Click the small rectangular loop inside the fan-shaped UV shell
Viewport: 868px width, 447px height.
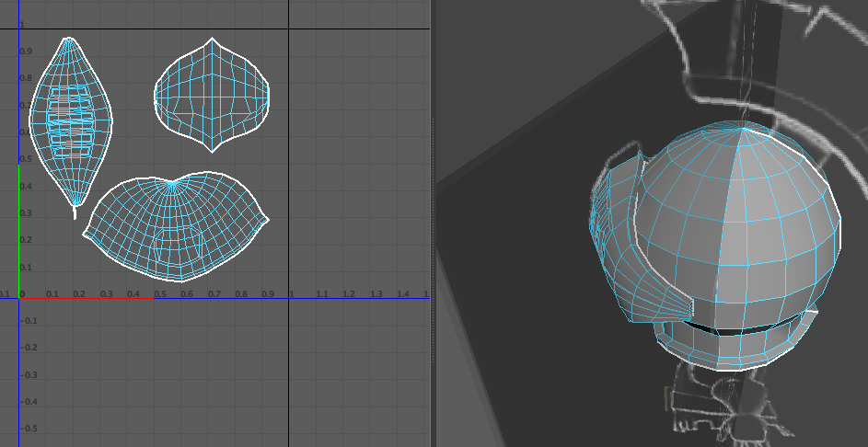pos(177,246)
